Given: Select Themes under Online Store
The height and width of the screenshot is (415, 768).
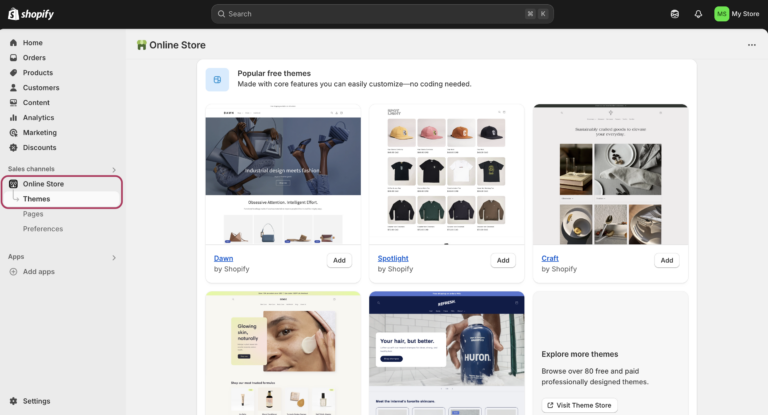Looking at the screenshot, I should click(36, 199).
